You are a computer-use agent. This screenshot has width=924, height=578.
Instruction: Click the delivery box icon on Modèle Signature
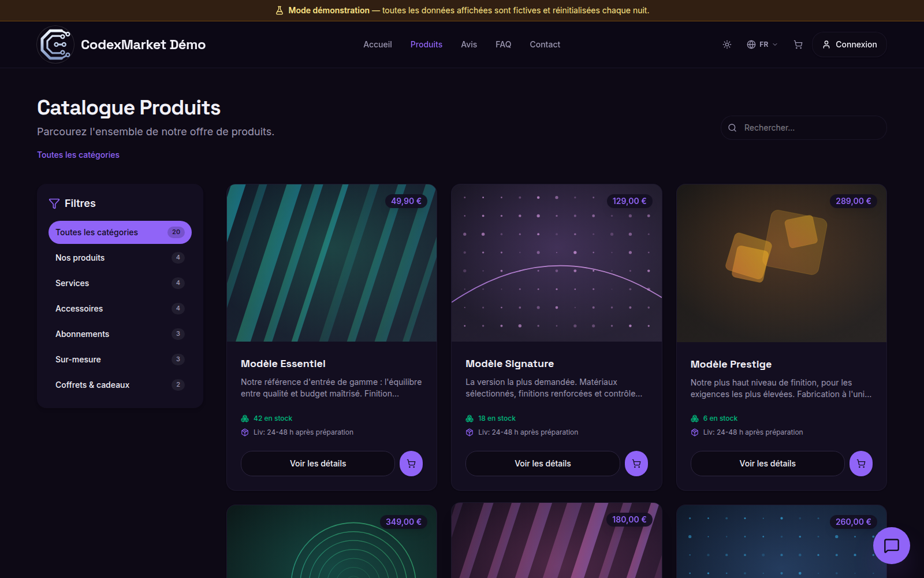click(470, 432)
